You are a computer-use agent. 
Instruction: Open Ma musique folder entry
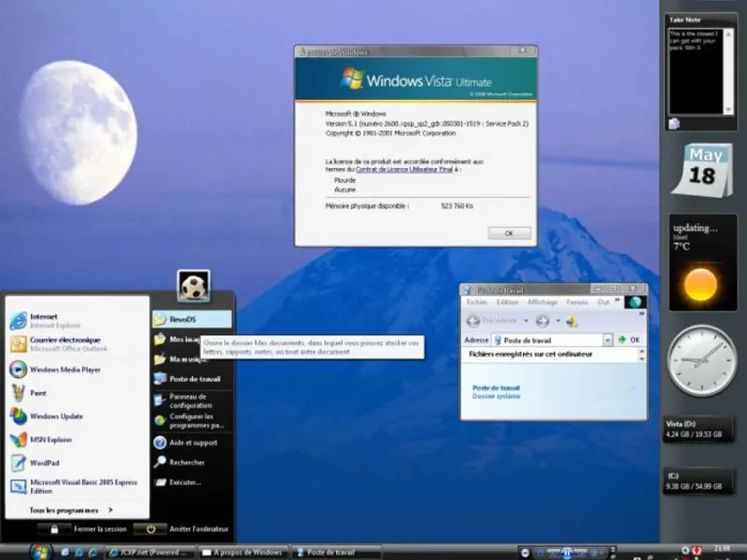coord(180,359)
